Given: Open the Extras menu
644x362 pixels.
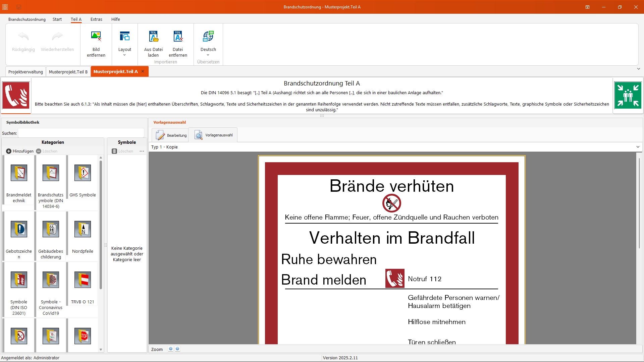Looking at the screenshot, I should 96,19.
